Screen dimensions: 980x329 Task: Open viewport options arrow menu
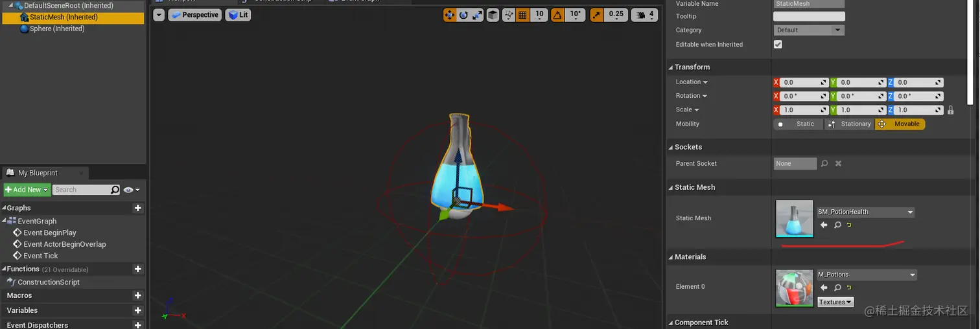tap(159, 15)
